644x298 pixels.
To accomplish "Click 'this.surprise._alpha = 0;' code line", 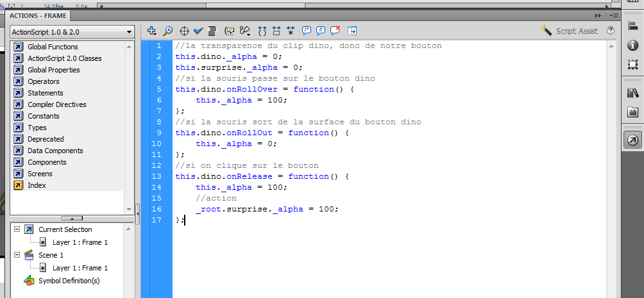I will point(239,67).
